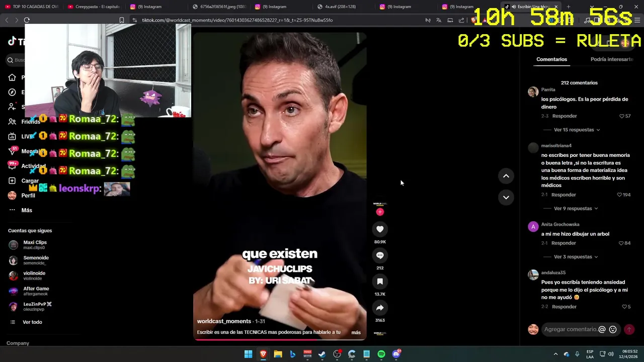Click the Brave browser taskbar icon
The image size is (644, 362).
(263, 354)
